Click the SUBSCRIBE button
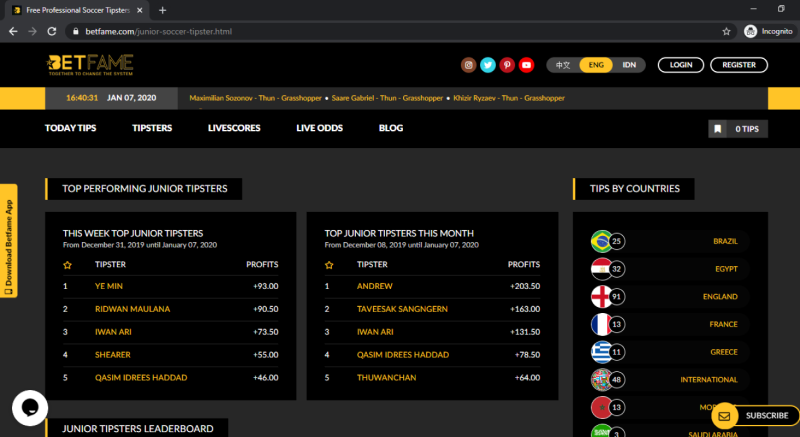Viewport: 800px width, 437px height. coord(767,416)
